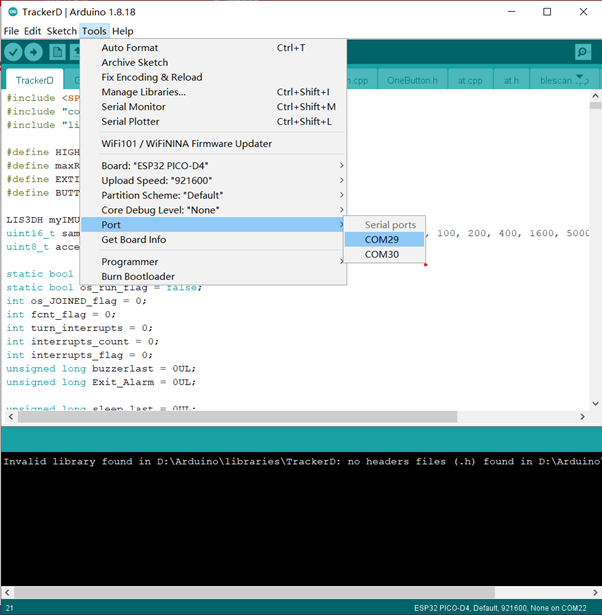
Task: Click the Upload arrow icon
Action: pyautogui.click(x=34, y=52)
